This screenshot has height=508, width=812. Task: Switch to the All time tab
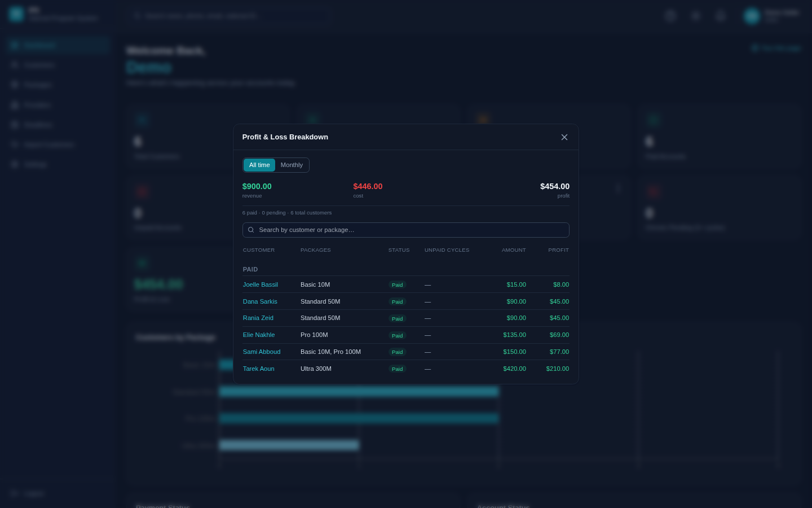tap(259, 165)
